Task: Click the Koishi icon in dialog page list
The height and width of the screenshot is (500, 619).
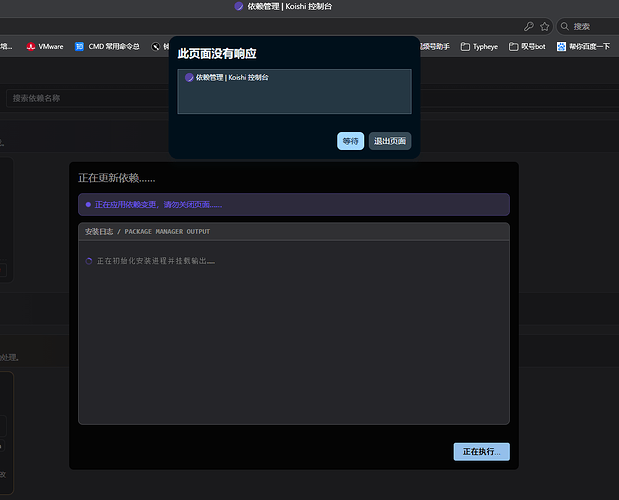Action: coord(189,77)
